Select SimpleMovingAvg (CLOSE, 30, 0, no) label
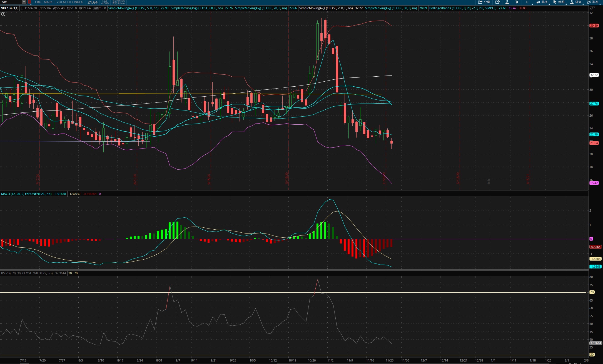 point(391,8)
